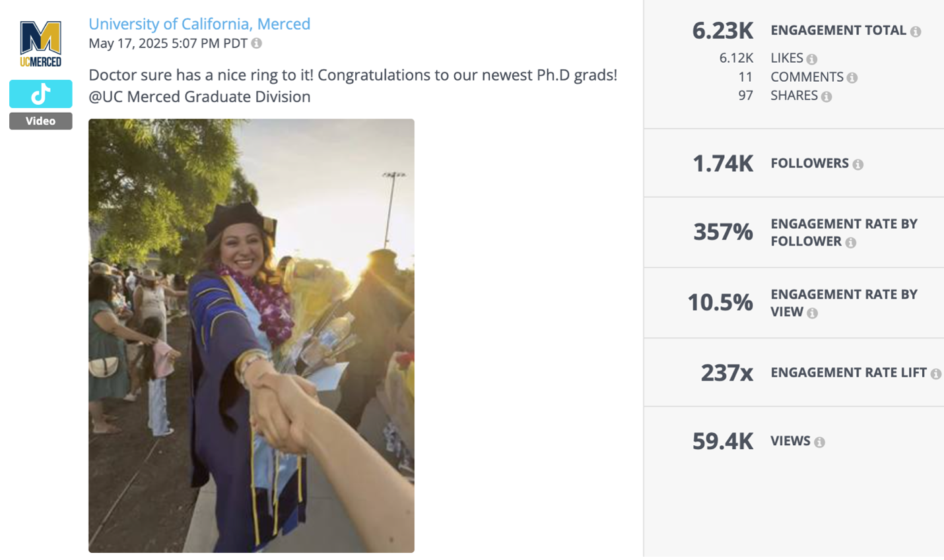Click the TikTok platform icon

[x=40, y=94]
